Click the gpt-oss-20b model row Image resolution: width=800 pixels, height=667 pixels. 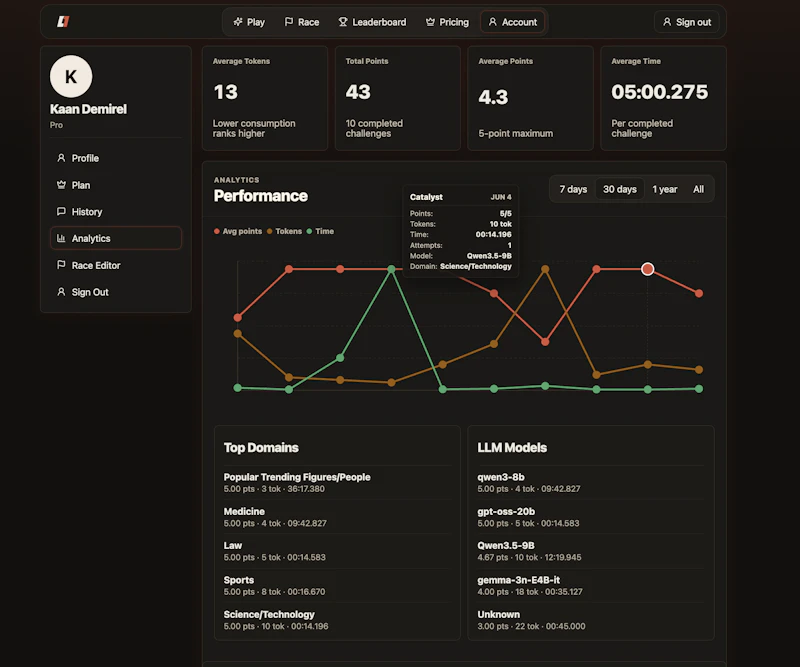[x=591, y=517]
